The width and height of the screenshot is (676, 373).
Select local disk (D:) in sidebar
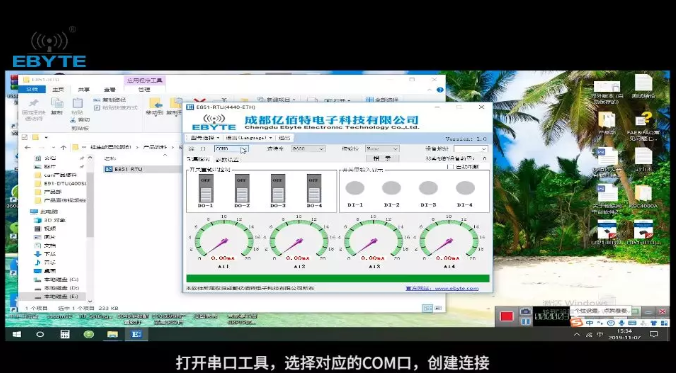tap(56, 288)
